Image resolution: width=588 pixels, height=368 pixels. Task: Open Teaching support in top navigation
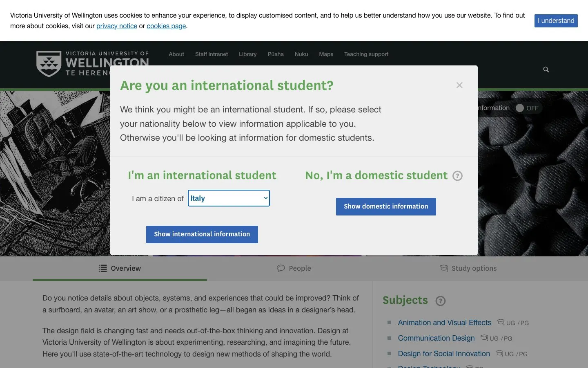pyautogui.click(x=366, y=54)
